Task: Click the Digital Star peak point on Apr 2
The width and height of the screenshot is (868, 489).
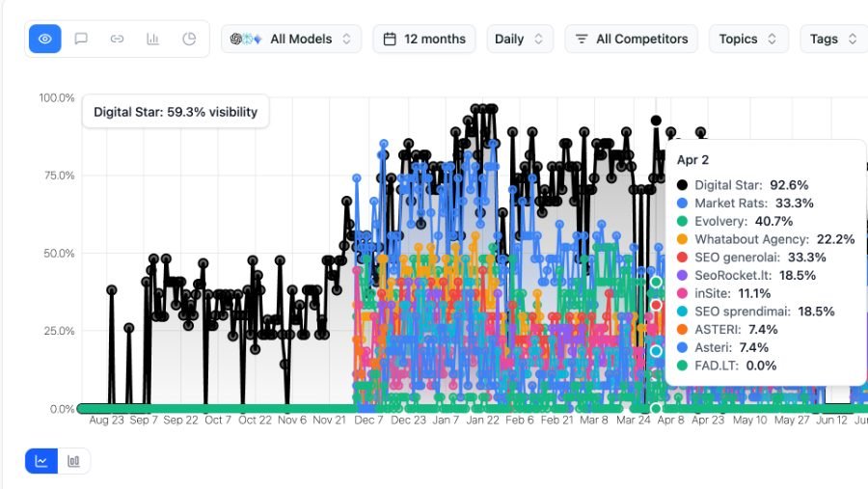Action: tap(656, 121)
